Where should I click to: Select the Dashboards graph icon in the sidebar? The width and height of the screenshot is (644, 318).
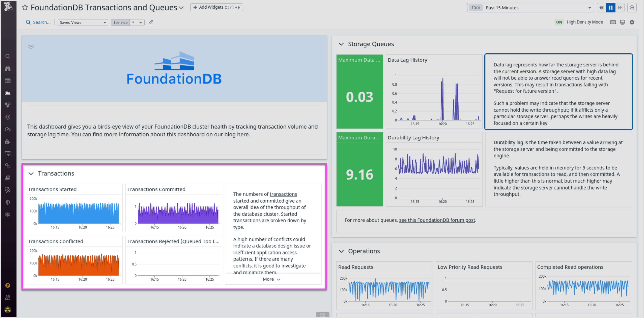tap(8, 92)
